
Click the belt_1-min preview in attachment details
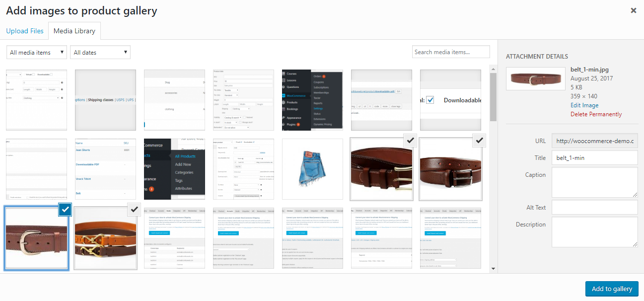(x=536, y=78)
